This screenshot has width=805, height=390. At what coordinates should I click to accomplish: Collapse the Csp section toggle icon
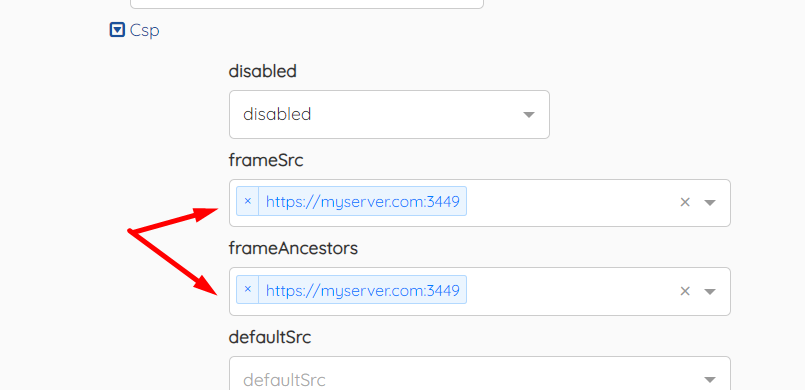pyautogui.click(x=117, y=30)
